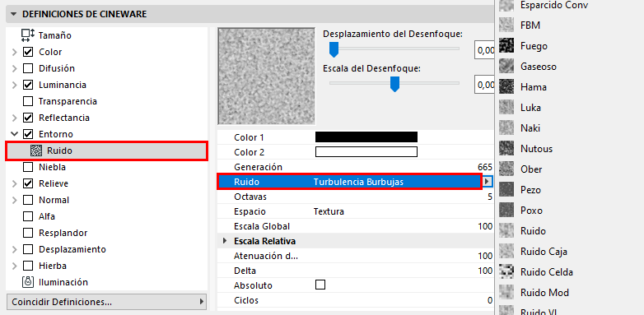644x315 pixels.
Task: Pick the Luka noise swatch icon
Action: click(506, 108)
